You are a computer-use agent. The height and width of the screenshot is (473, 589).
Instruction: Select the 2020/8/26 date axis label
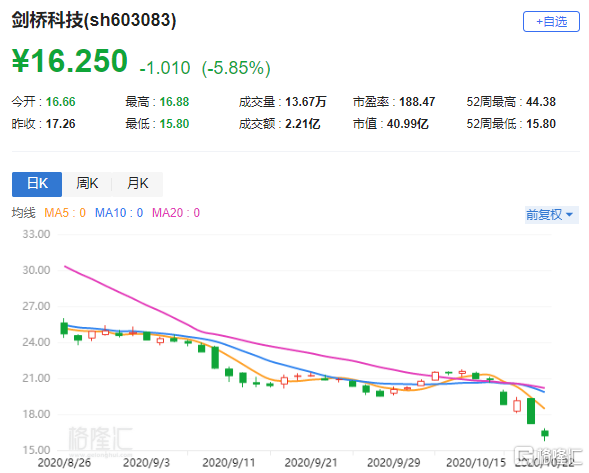[x=64, y=462]
